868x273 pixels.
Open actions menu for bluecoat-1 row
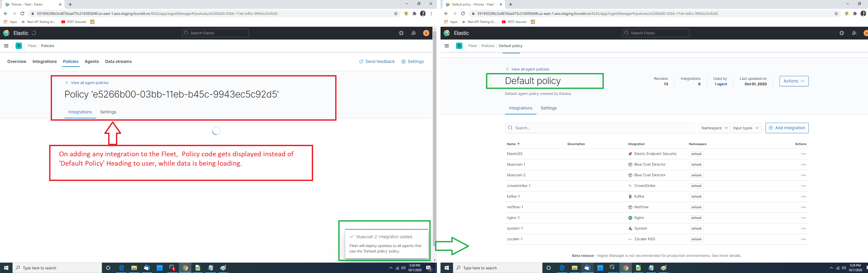(x=803, y=165)
